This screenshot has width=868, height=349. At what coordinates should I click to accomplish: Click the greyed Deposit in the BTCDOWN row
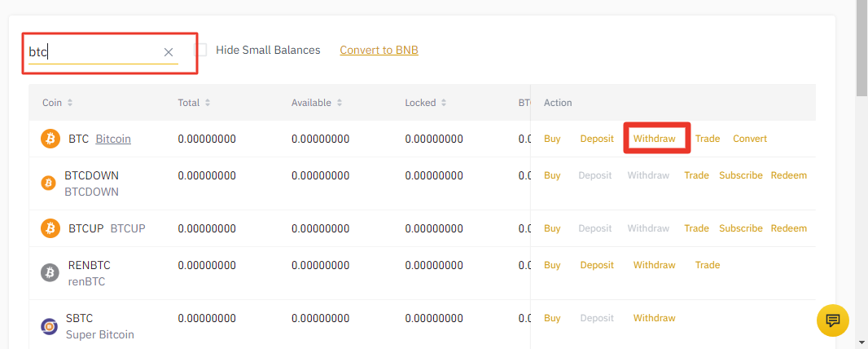pyautogui.click(x=595, y=175)
